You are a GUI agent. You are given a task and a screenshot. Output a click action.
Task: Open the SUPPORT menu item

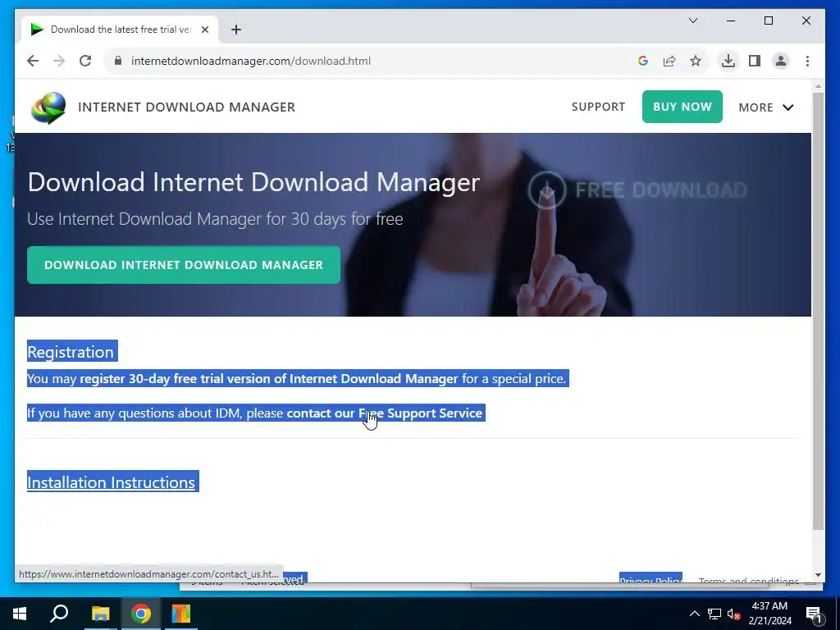[x=598, y=107]
